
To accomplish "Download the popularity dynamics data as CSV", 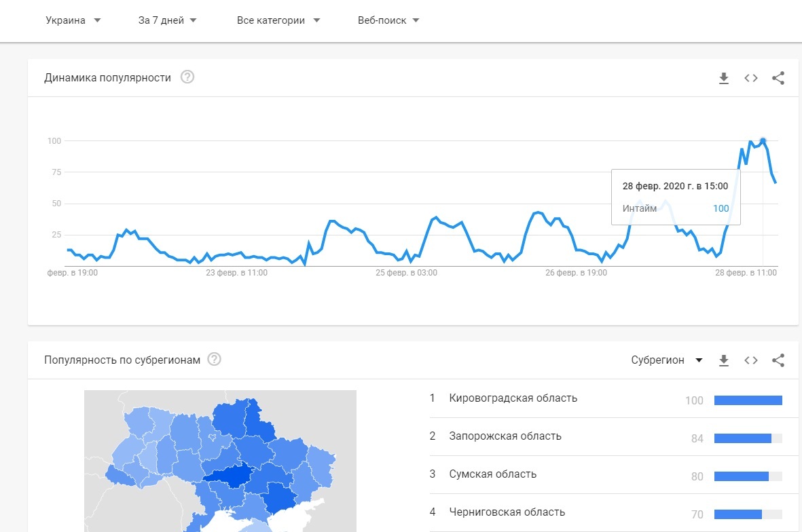I will pos(723,77).
